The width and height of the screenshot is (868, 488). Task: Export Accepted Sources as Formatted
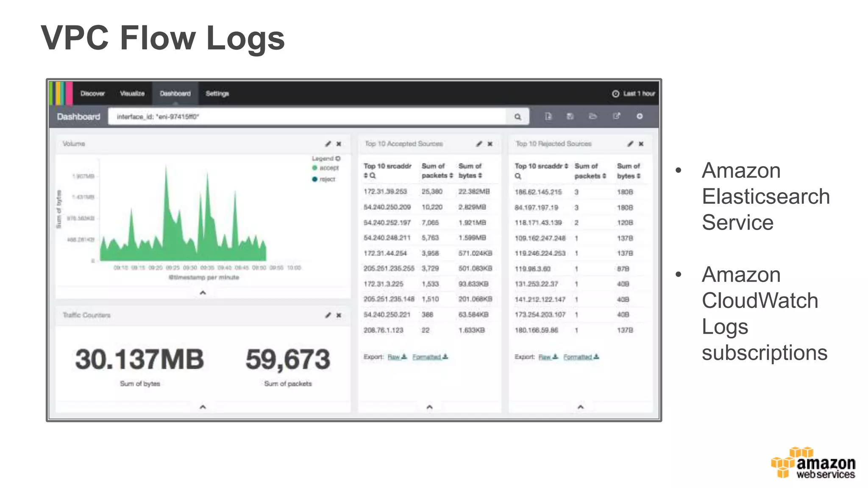tap(430, 357)
